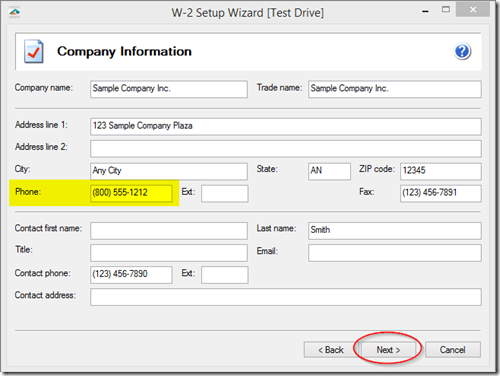Maximize the W-2 Setup Wizard window
Image resolution: width=500 pixels, height=376 pixels.
(x=446, y=10)
